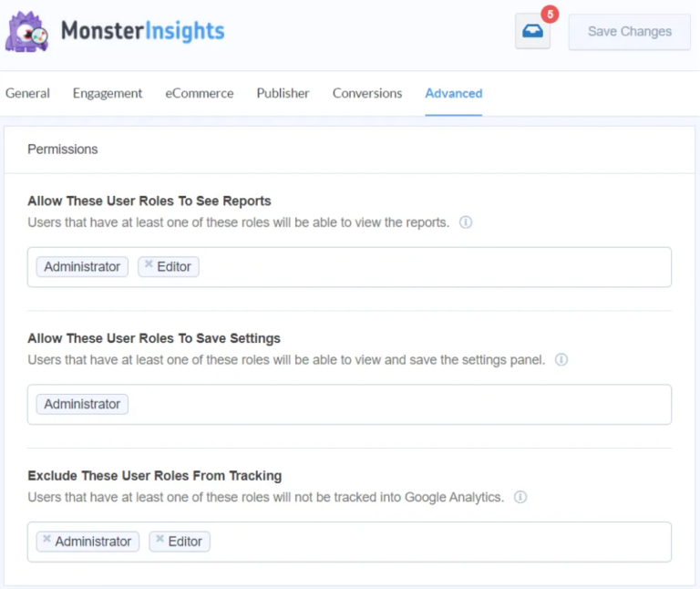Click the Allow These User Roles To See Reports heading
This screenshot has height=589, width=700.
point(149,201)
